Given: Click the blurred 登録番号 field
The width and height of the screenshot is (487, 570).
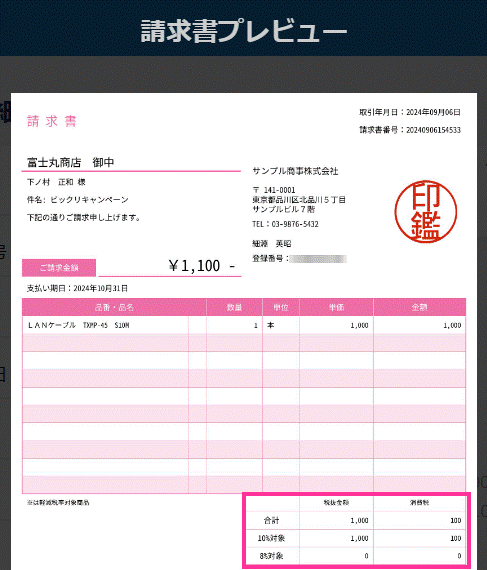Looking at the screenshot, I should [x=318, y=259].
